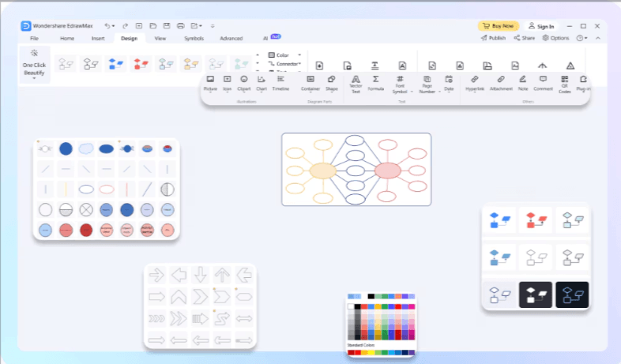The height and width of the screenshot is (364, 621).
Task: Collapse the ribbon with the chevron
Action: pos(598,38)
